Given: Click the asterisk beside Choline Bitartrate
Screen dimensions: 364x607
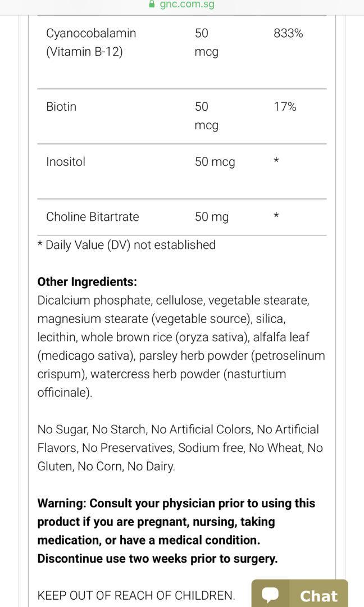Looking at the screenshot, I should tap(275, 215).
